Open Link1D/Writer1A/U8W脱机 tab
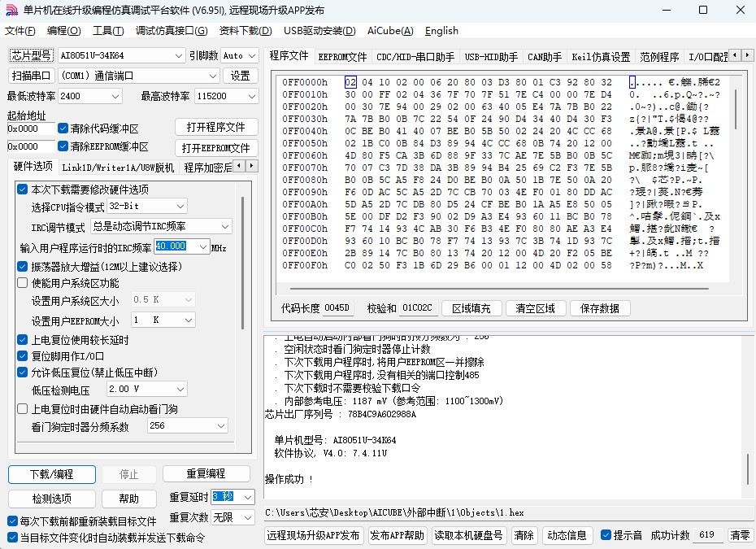 (x=118, y=168)
